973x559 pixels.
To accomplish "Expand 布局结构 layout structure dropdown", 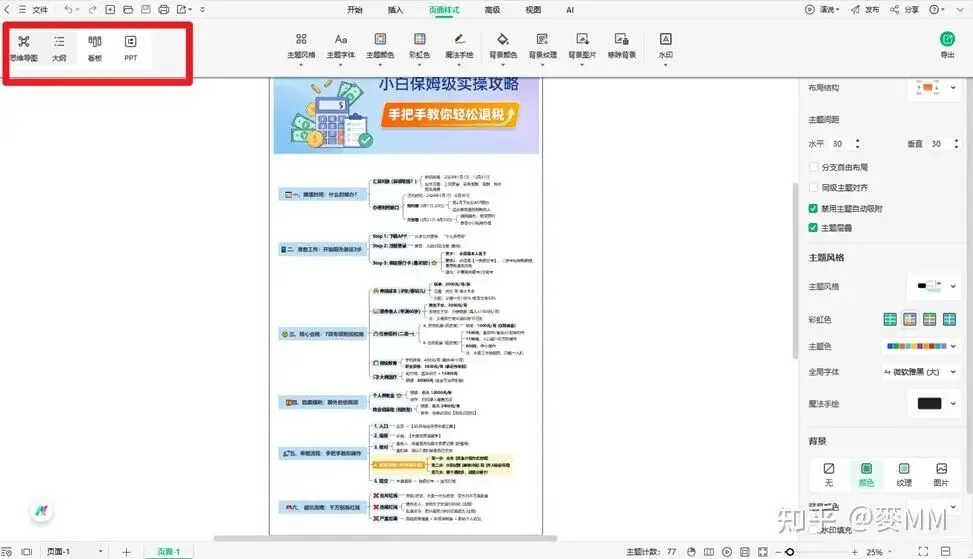I will tap(953, 87).
